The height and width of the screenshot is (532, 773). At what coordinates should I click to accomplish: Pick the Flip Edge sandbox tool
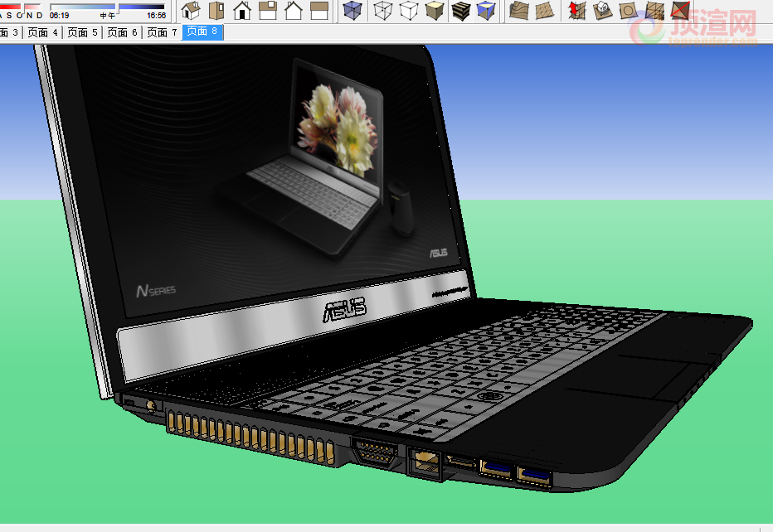(x=680, y=10)
